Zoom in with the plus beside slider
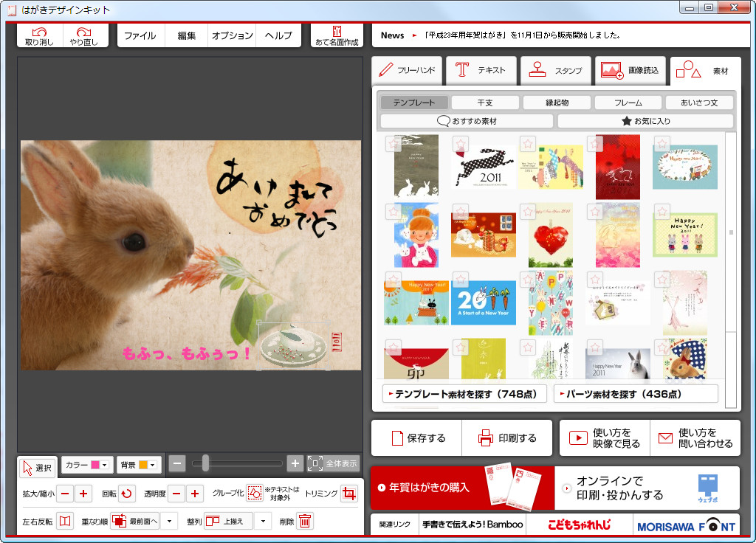 point(295,463)
